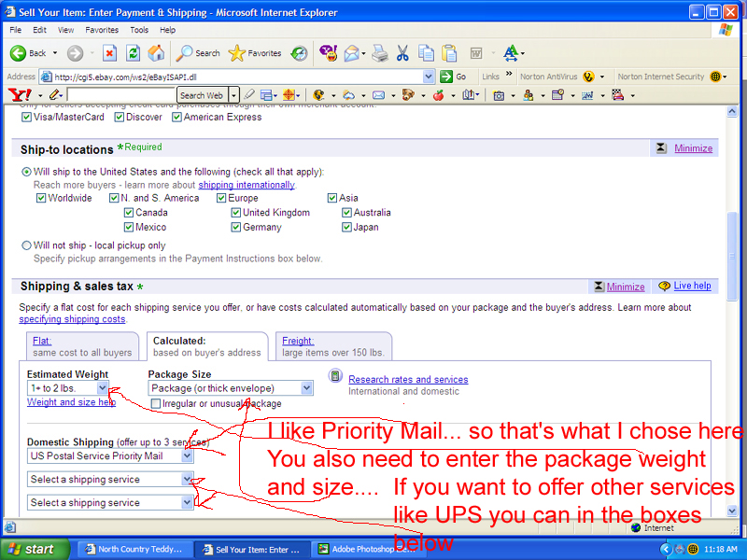This screenshot has width=747, height=560.
Task: Open 'Research rates and services' link
Action: [408, 380]
